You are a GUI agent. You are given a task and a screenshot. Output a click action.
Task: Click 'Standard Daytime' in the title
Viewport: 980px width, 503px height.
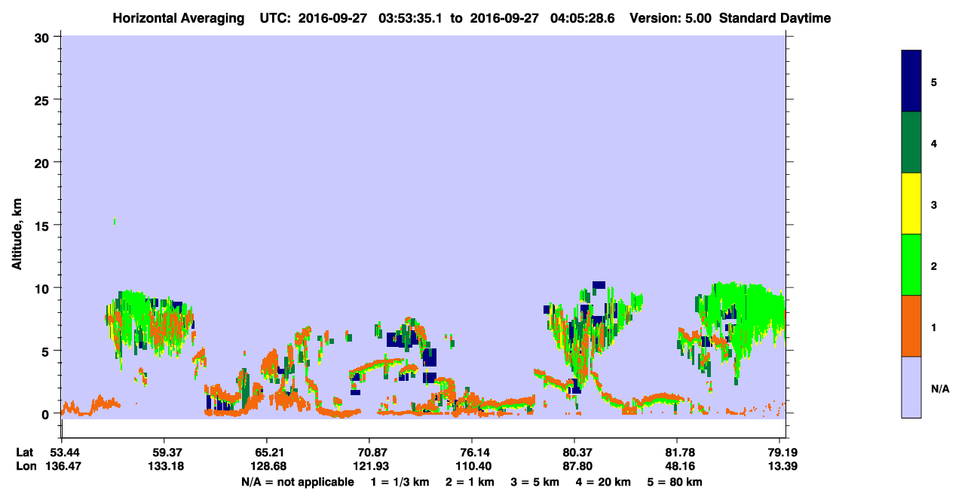[775, 18]
